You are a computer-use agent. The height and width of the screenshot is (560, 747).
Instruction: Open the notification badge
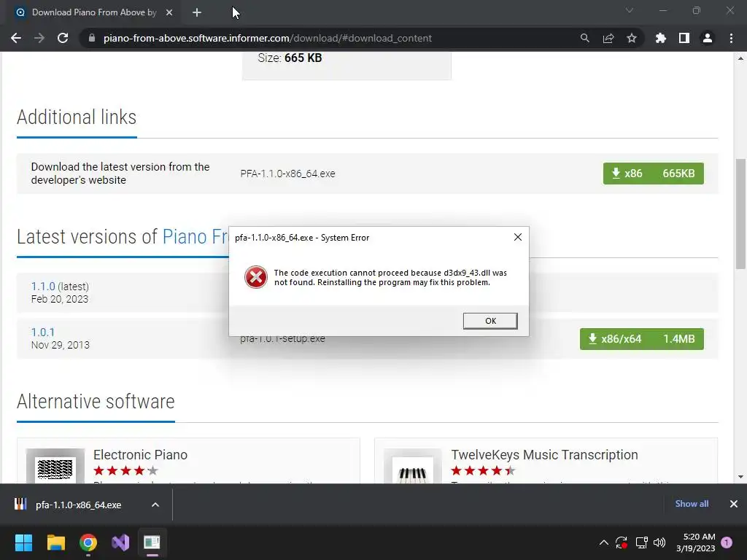(727, 542)
